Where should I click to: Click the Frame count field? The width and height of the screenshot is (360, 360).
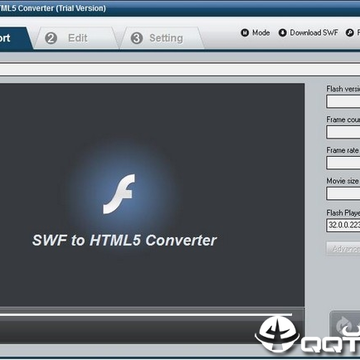[343, 132]
